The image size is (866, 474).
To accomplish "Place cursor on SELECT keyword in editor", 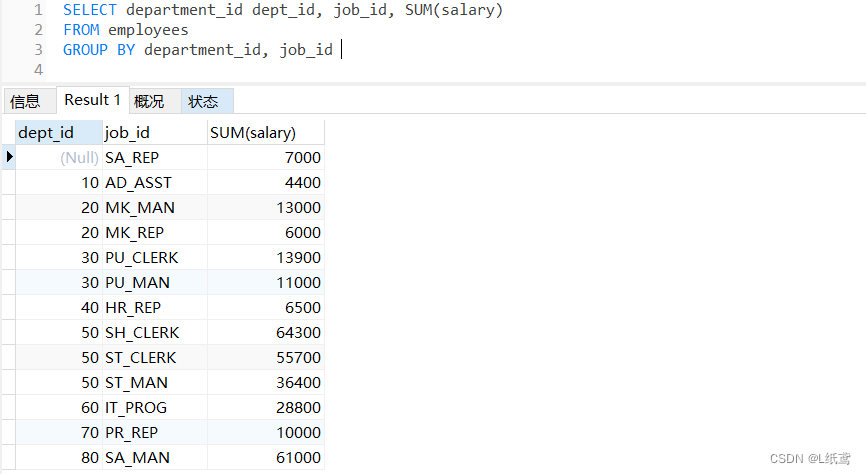I will tap(89, 10).
